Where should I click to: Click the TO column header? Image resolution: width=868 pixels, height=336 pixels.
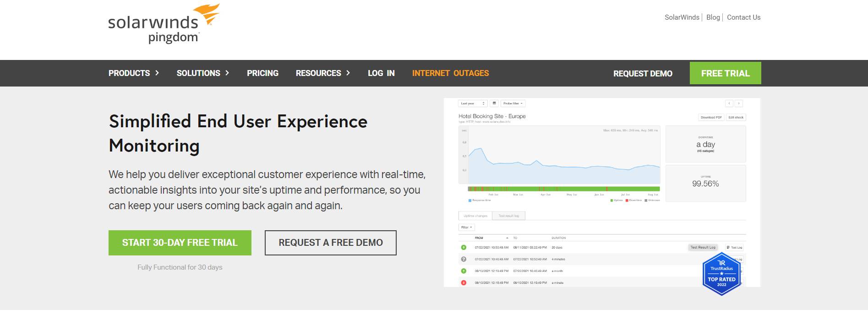[x=515, y=238]
